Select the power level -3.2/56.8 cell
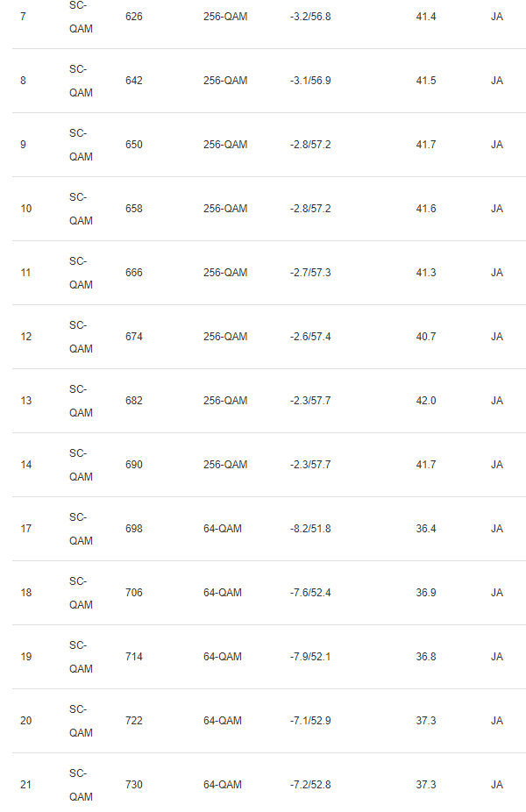Viewport: 526px width, 812px height. coord(310,17)
